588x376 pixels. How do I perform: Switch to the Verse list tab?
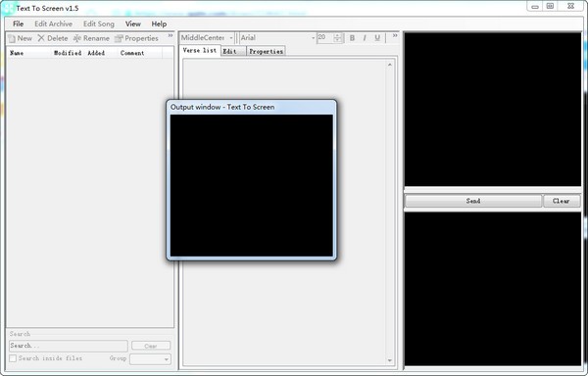(x=200, y=50)
